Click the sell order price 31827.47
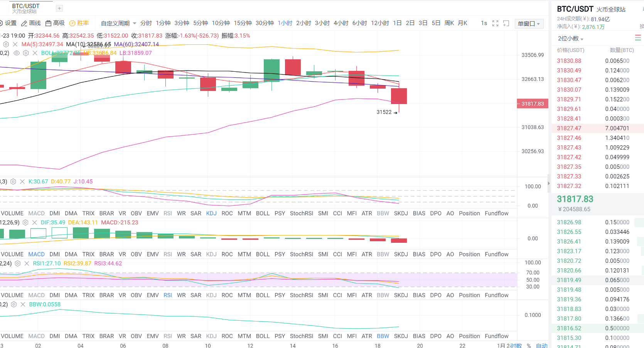The height and width of the screenshot is (348, 644). pyautogui.click(x=569, y=128)
